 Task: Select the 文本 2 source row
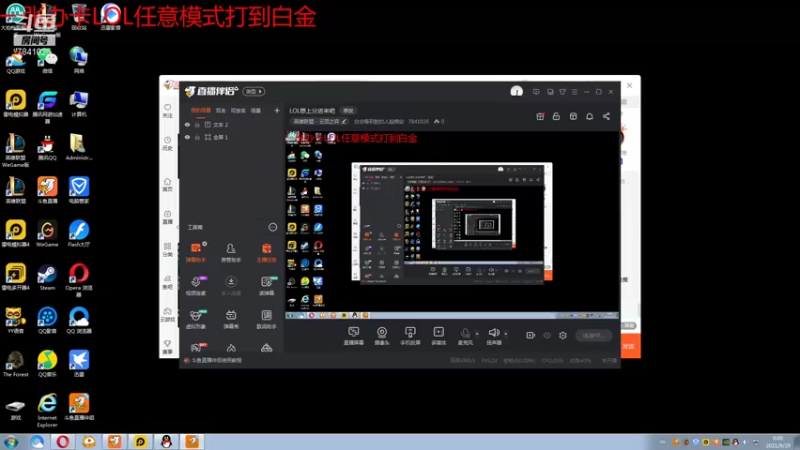click(232, 124)
